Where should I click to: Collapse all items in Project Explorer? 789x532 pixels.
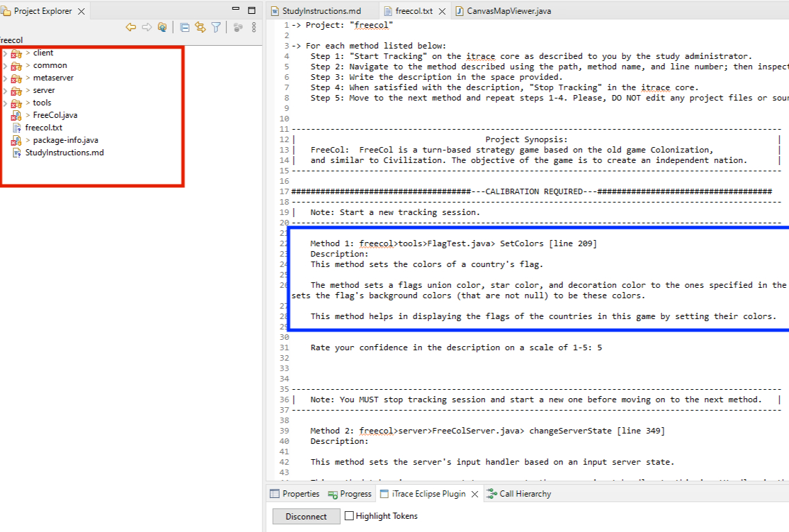[185, 28]
